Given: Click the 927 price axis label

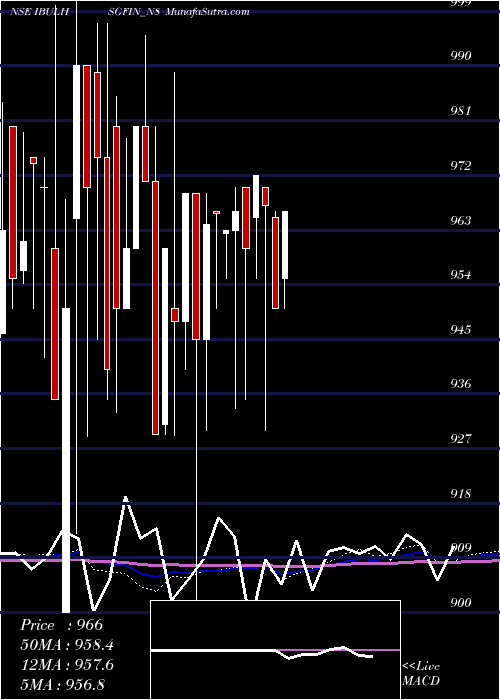Looking at the screenshot, I should (x=460, y=438).
